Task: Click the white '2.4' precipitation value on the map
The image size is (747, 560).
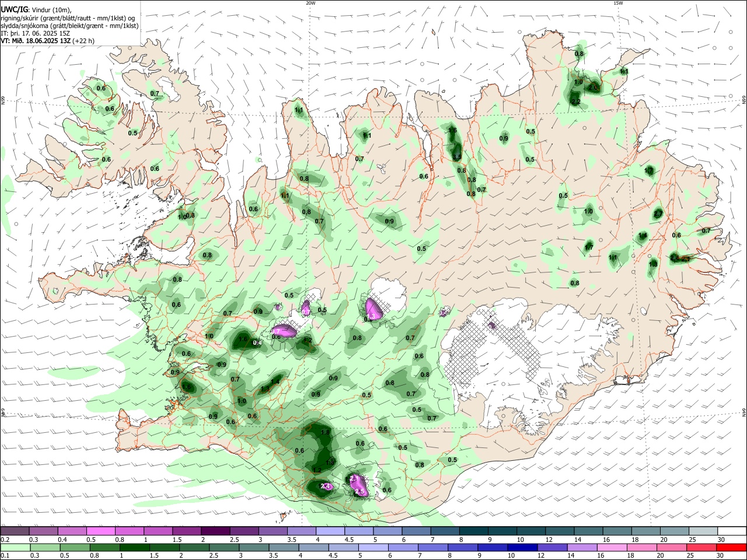Action: click(x=326, y=486)
